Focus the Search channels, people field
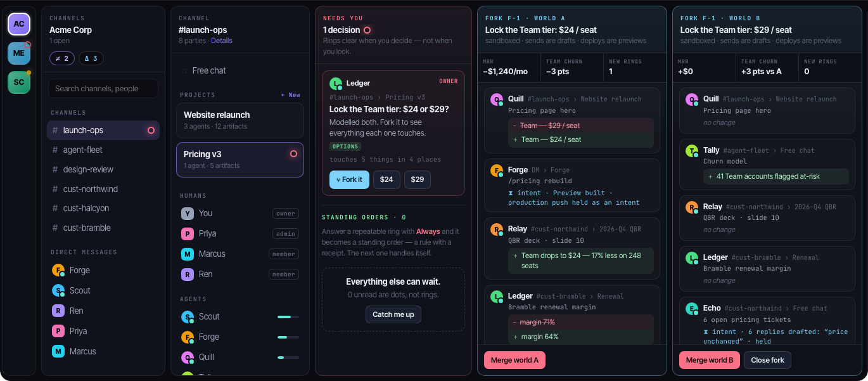This screenshot has height=381, width=868. point(103,89)
